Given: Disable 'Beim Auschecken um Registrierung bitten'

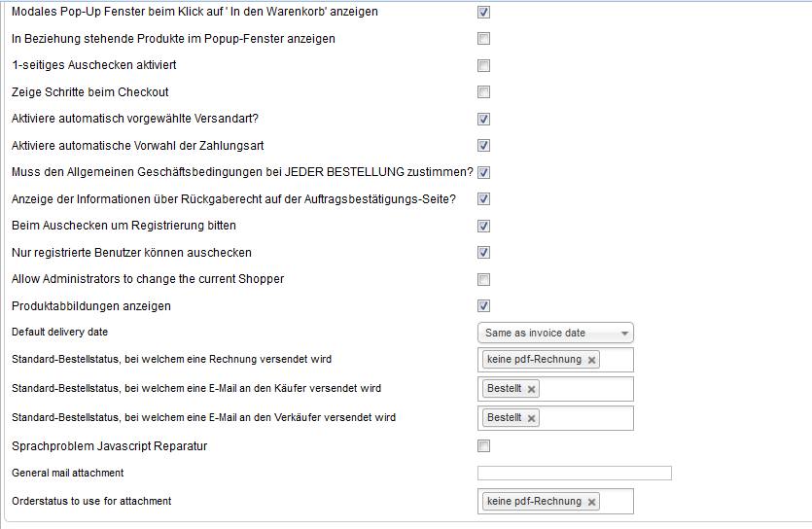Looking at the screenshot, I should click(483, 226).
